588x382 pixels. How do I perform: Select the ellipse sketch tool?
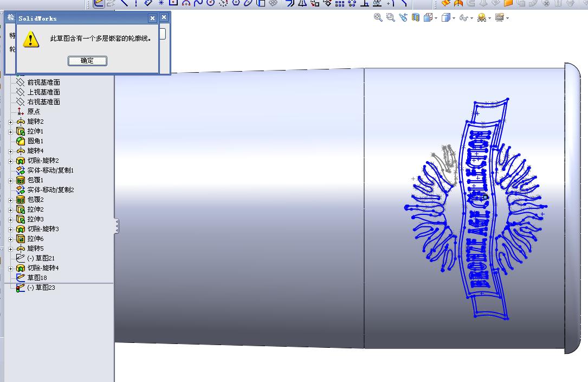coord(248,3)
